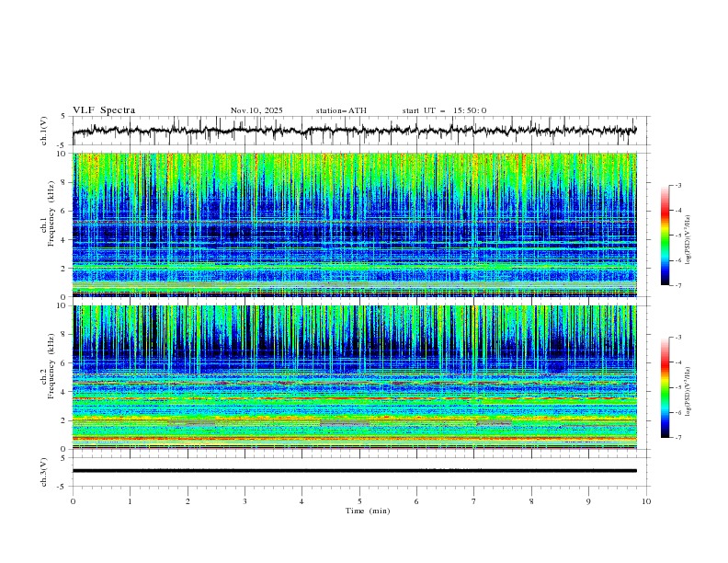
Task: Click the date 'Nov.10, 2025'
Action: click(256, 110)
